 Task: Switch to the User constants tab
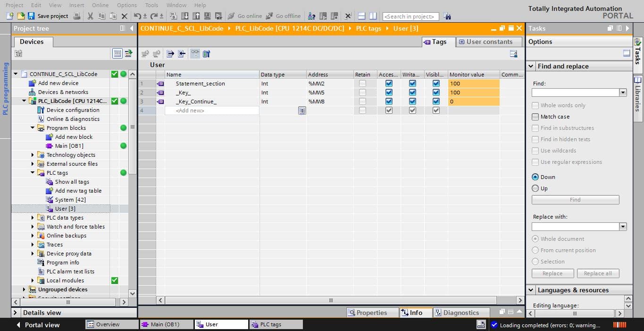pos(489,42)
